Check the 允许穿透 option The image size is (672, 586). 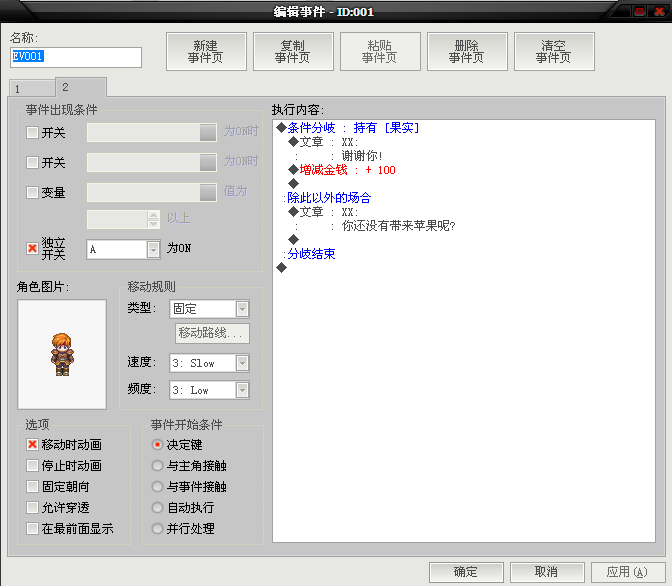pos(32,508)
